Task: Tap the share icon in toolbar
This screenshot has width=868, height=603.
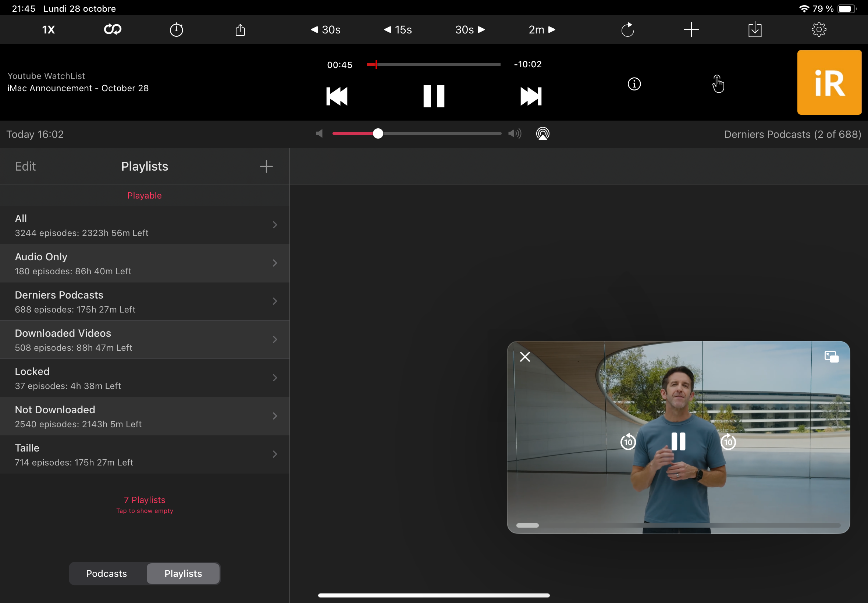Action: pyautogui.click(x=240, y=29)
